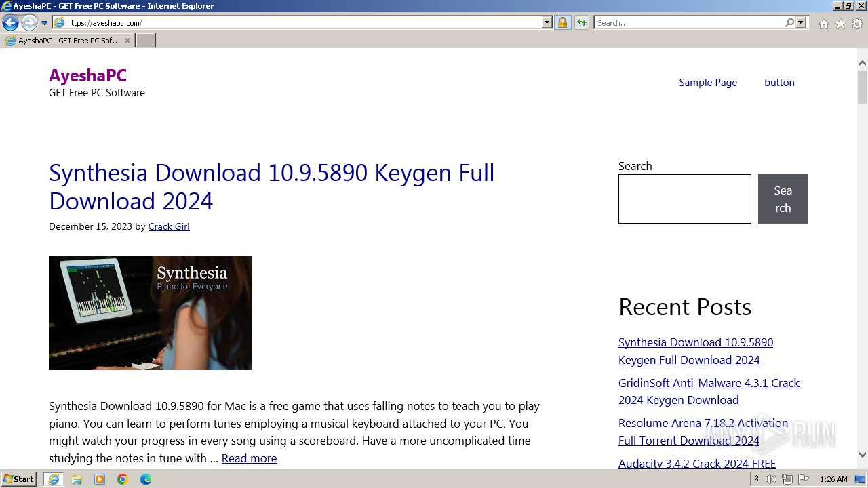Open the Favorites star icon
This screenshot has width=868, height=488.
840,24
